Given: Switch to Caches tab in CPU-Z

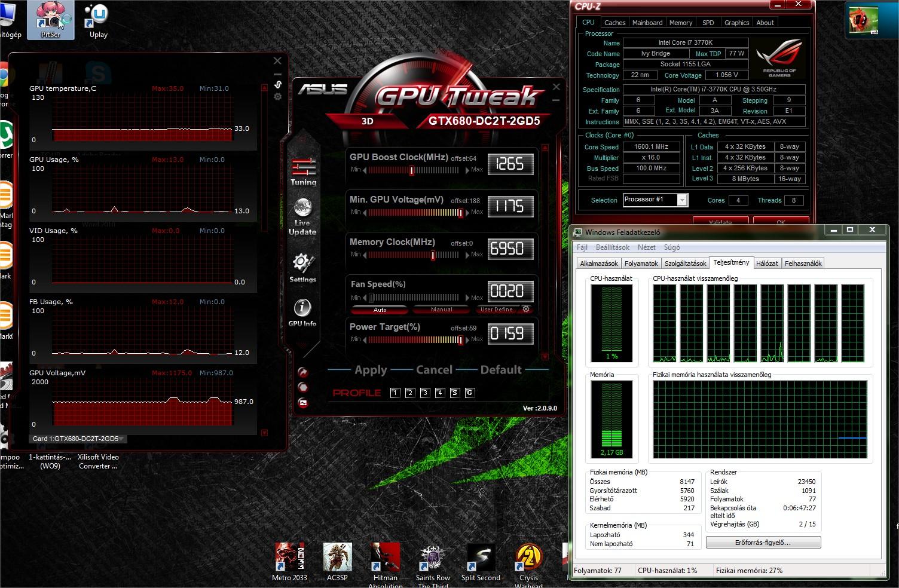Looking at the screenshot, I should pos(614,23).
